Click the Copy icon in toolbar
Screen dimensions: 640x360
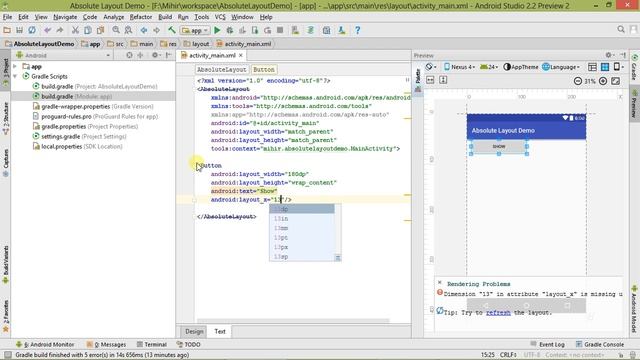(87, 30)
